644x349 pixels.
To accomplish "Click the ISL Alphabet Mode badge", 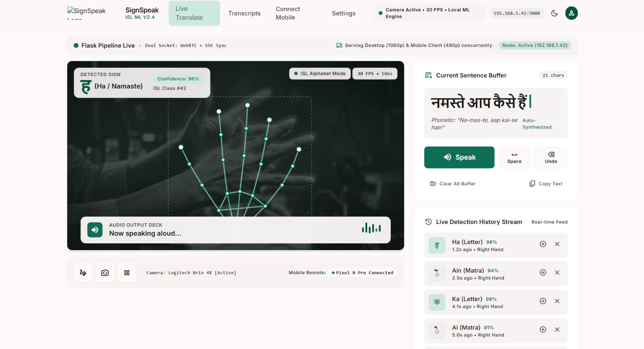I will (320, 74).
